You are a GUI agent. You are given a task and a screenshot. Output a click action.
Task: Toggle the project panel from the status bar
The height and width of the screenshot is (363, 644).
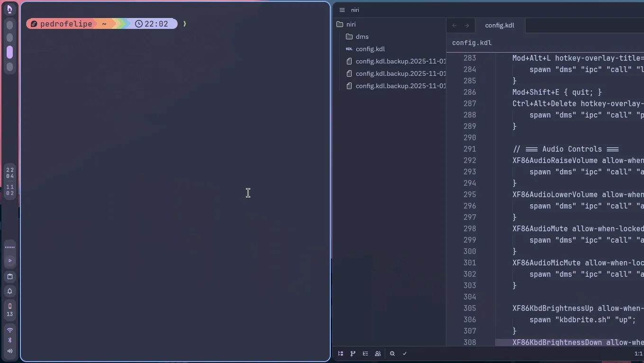click(x=341, y=354)
